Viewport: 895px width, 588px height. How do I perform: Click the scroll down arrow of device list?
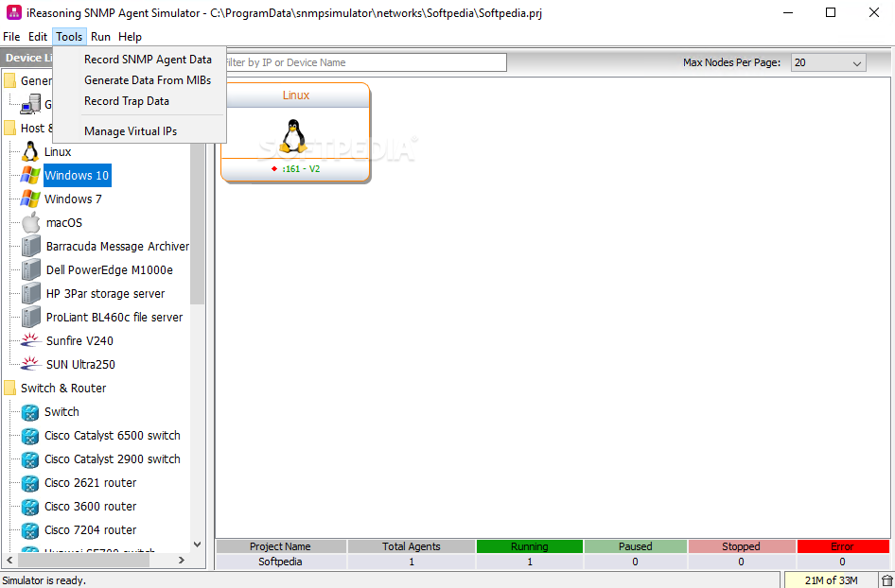[x=198, y=545]
